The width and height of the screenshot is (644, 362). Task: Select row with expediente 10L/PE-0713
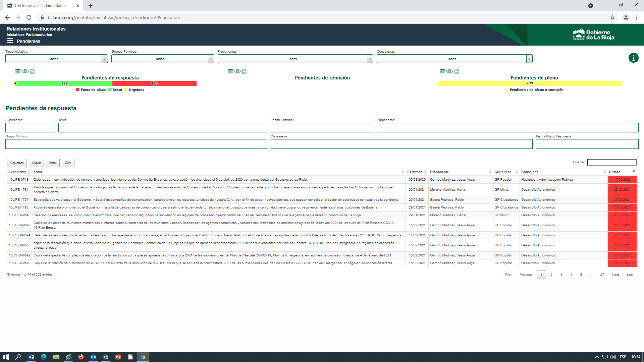322,180
